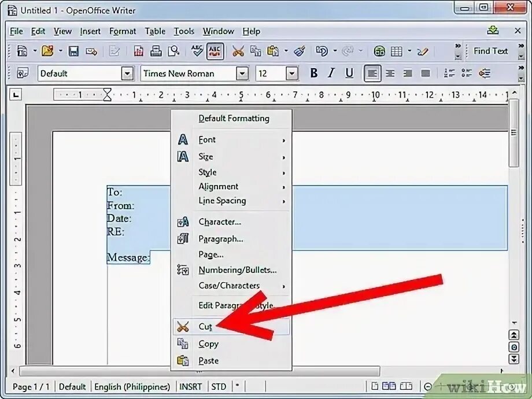Click the Decrease Indent icon

(x=484, y=73)
